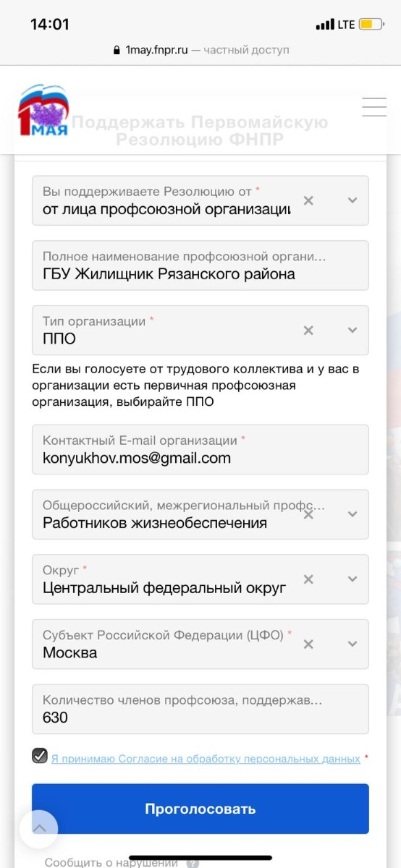Viewport: 401px width, 868px height.
Task: Clear the Тип организации ППО selection
Action: point(308,331)
